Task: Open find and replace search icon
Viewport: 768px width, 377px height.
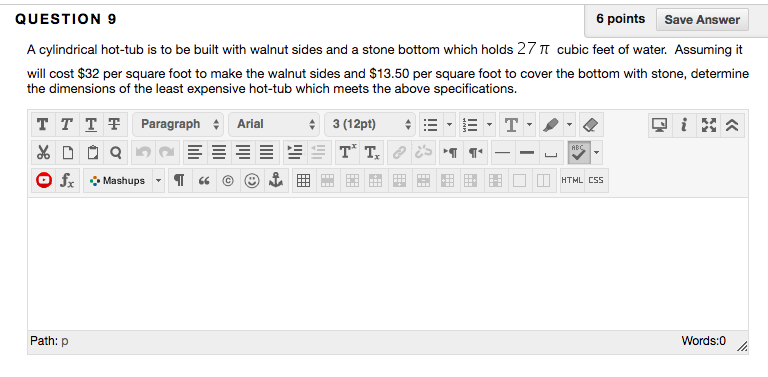Action: [115, 153]
